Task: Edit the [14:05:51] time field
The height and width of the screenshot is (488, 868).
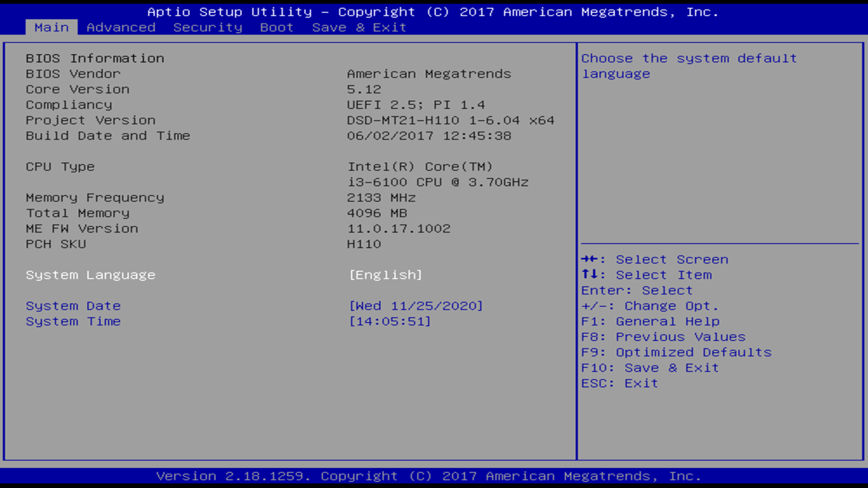Action: click(390, 321)
